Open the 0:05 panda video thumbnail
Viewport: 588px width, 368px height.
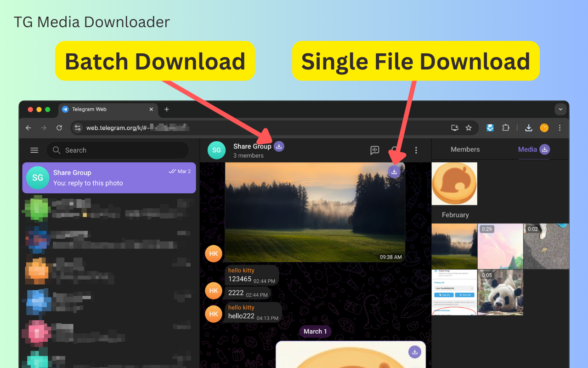(x=500, y=292)
